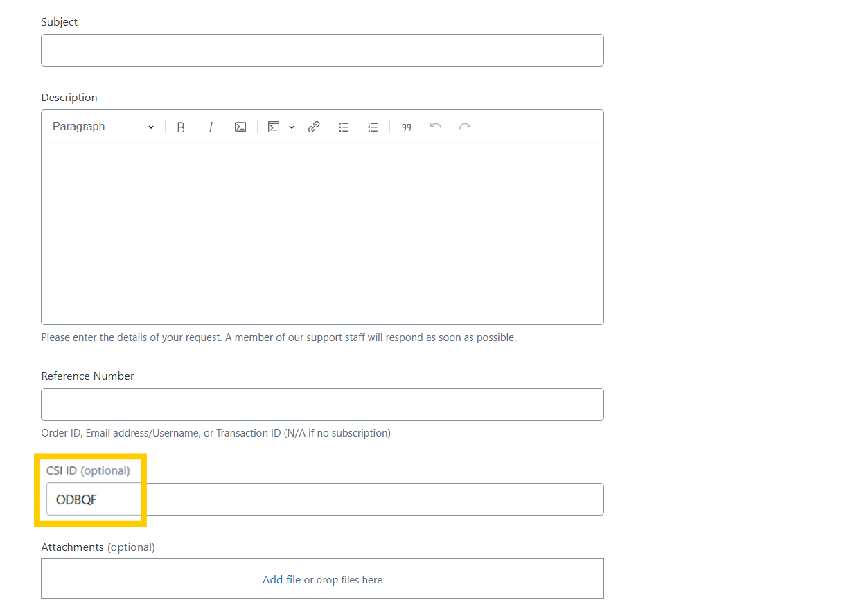
Task: Click the Attachments (optional) label
Action: pyautogui.click(x=98, y=547)
